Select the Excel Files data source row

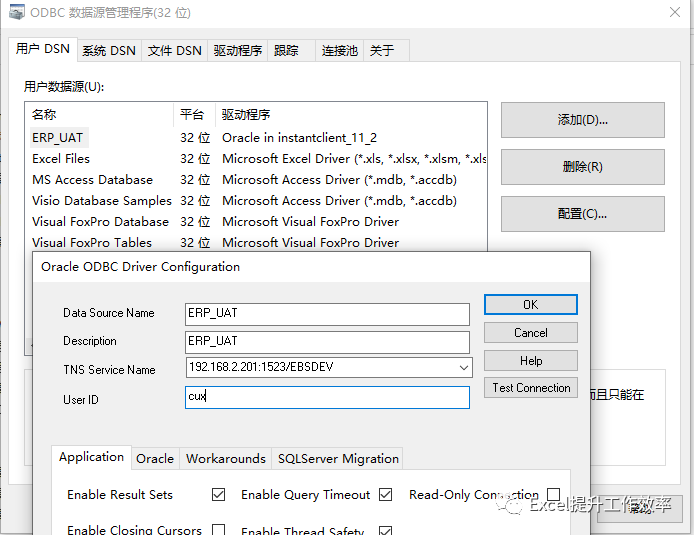point(61,159)
